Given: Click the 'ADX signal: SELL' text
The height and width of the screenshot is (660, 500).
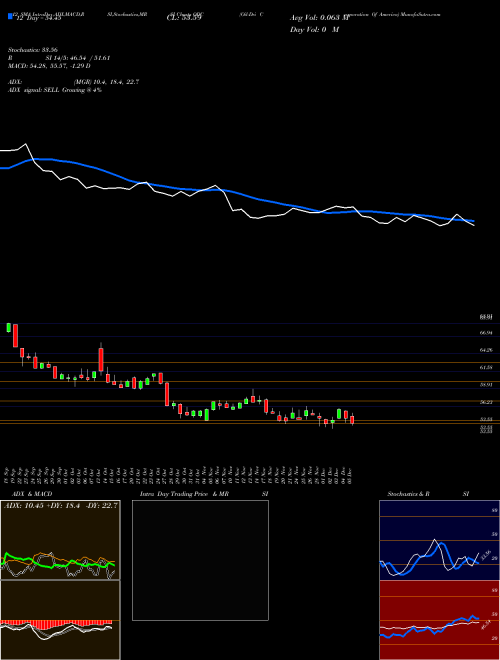Looking at the screenshot, I should pyautogui.click(x=34, y=90).
